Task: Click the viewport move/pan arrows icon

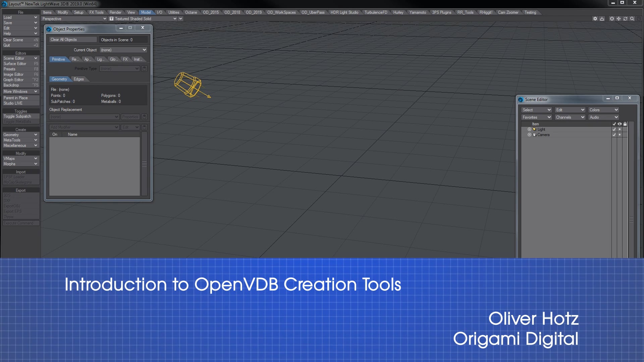Action: (x=619, y=19)
